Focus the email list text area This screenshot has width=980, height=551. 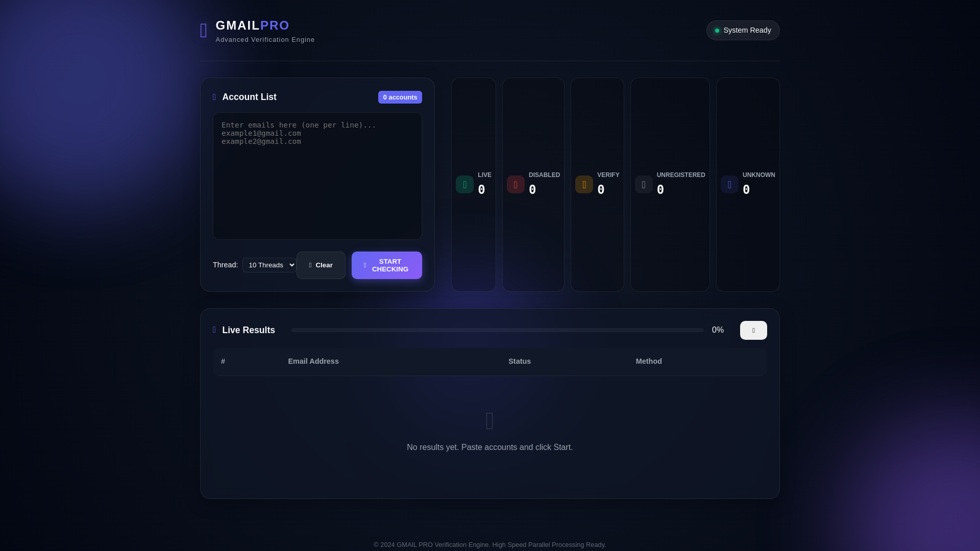click(317, 176)
